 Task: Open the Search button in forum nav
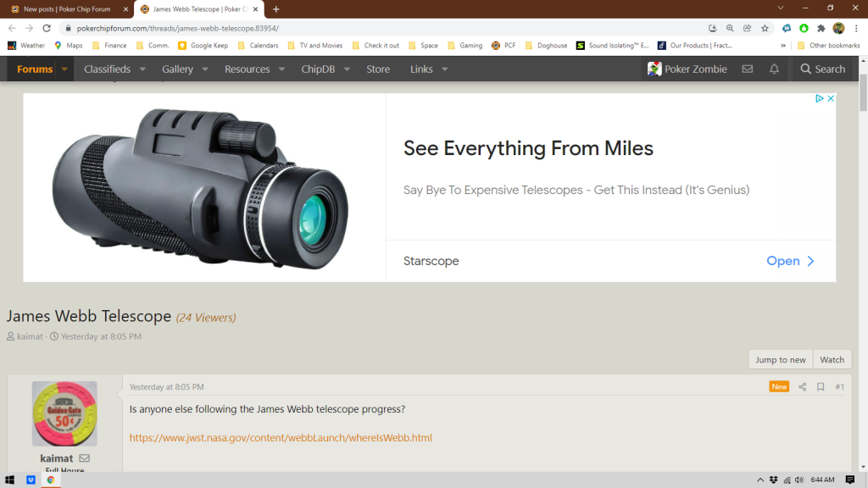coord(822,69)
